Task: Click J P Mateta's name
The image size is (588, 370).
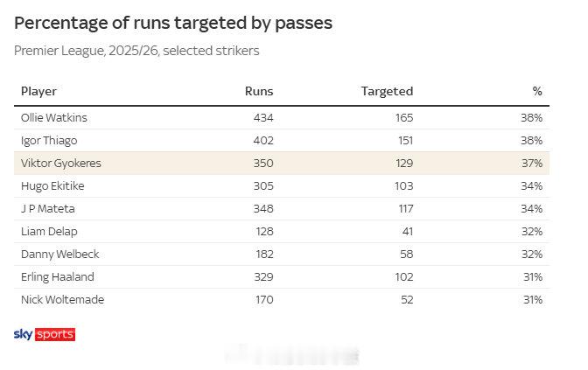Action: coord(47,208)
